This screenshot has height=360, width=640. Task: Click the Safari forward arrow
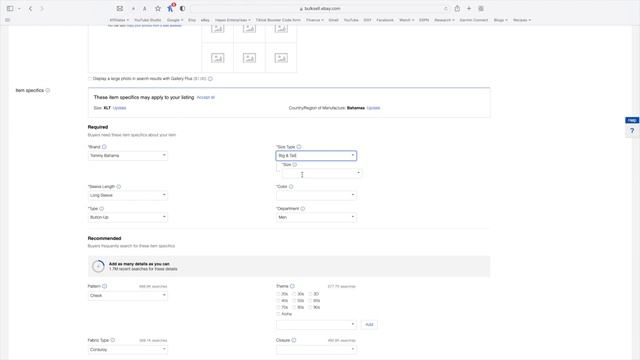(42, 8)
